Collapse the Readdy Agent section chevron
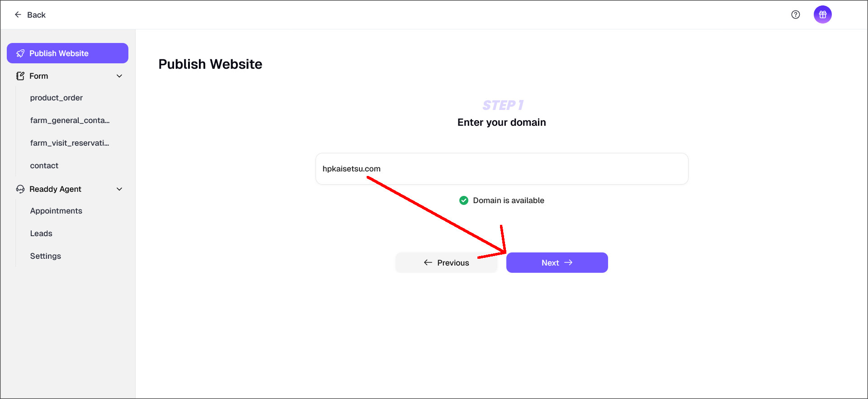The width and height of the screenshot is (868, 399). click(x=119, y=189)
